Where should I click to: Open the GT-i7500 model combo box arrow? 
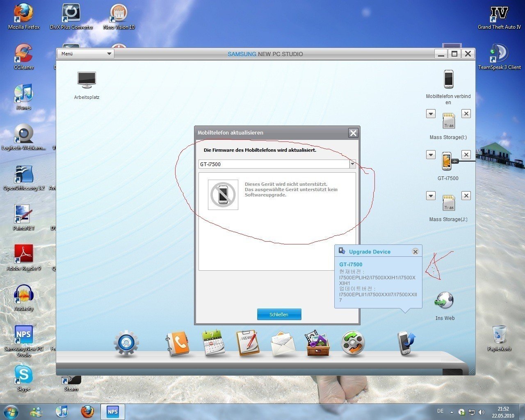352,164
